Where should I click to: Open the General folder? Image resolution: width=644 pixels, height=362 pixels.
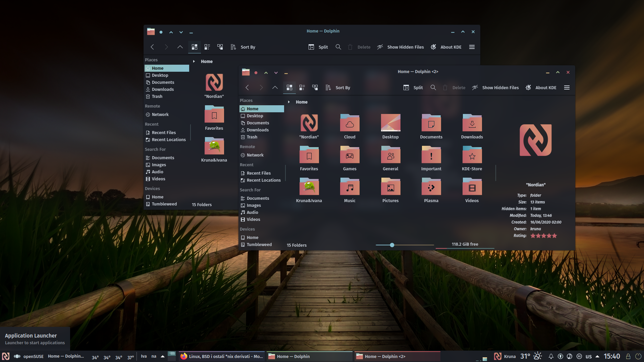point(390,158)
